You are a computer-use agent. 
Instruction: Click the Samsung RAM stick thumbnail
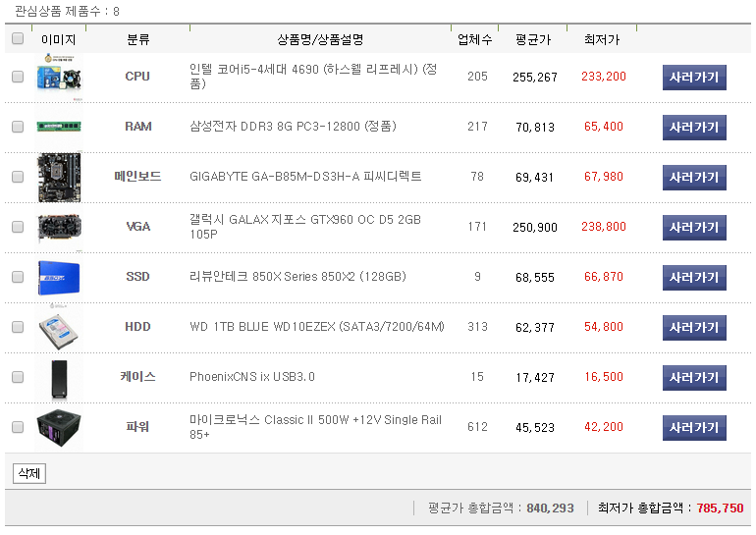tap(59, 127)
